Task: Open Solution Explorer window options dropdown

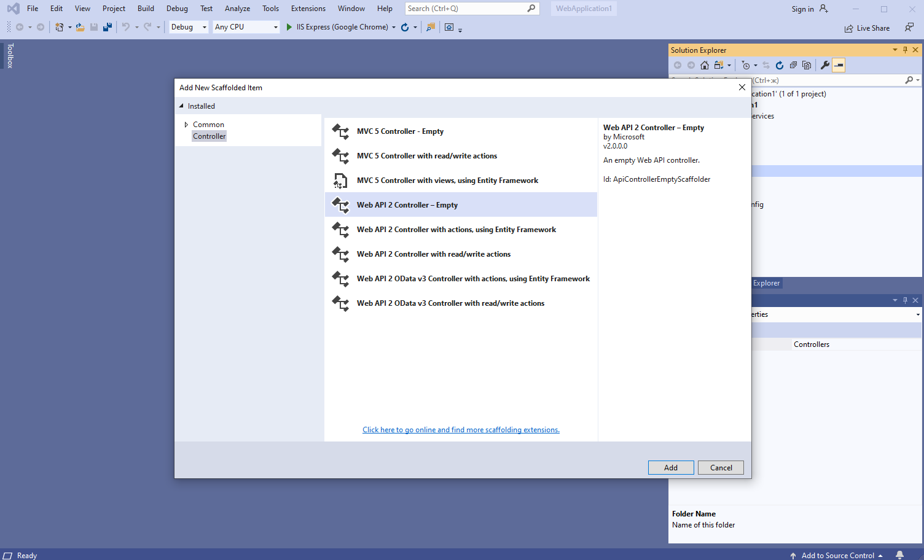Action: (895, 50)
